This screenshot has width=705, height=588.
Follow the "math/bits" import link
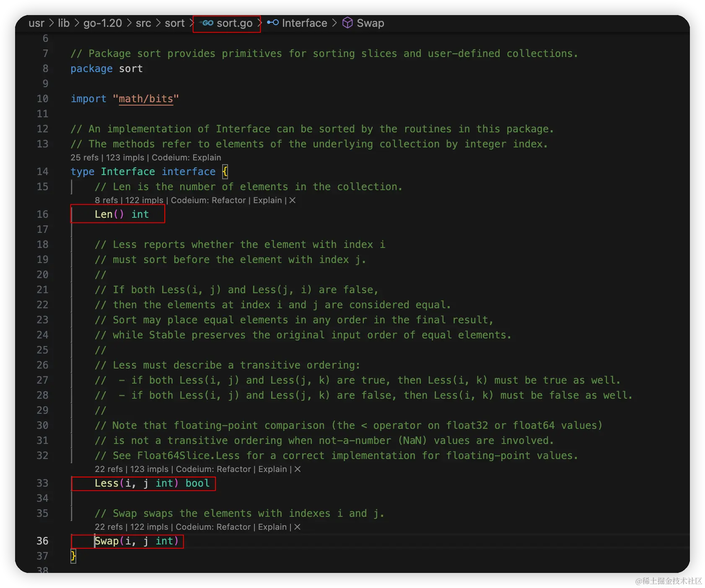(146, 99)
